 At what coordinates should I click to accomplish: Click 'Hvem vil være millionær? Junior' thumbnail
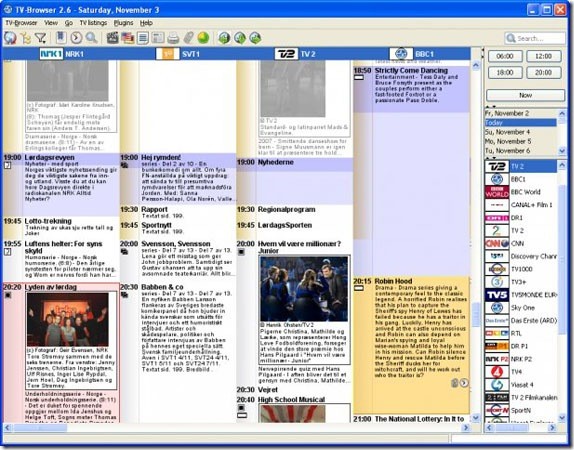click(x=304, y=289)
